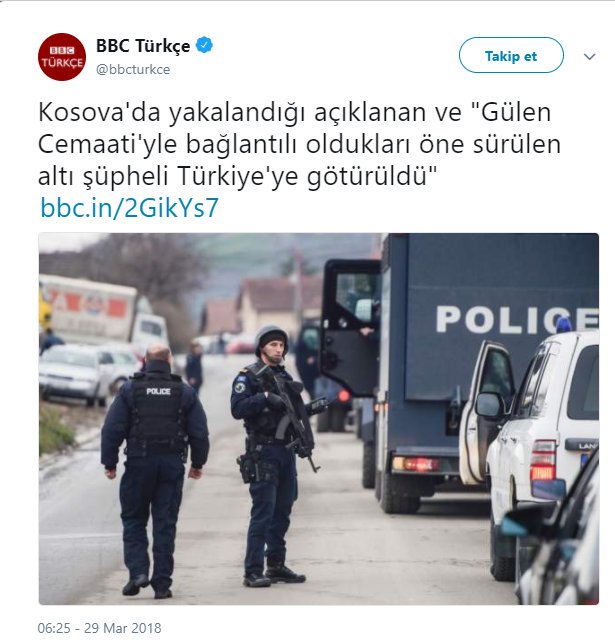The width and height of the screenshot is (615, 640).
Task: Open the BBC Türkçe display name
Action: 143,46
